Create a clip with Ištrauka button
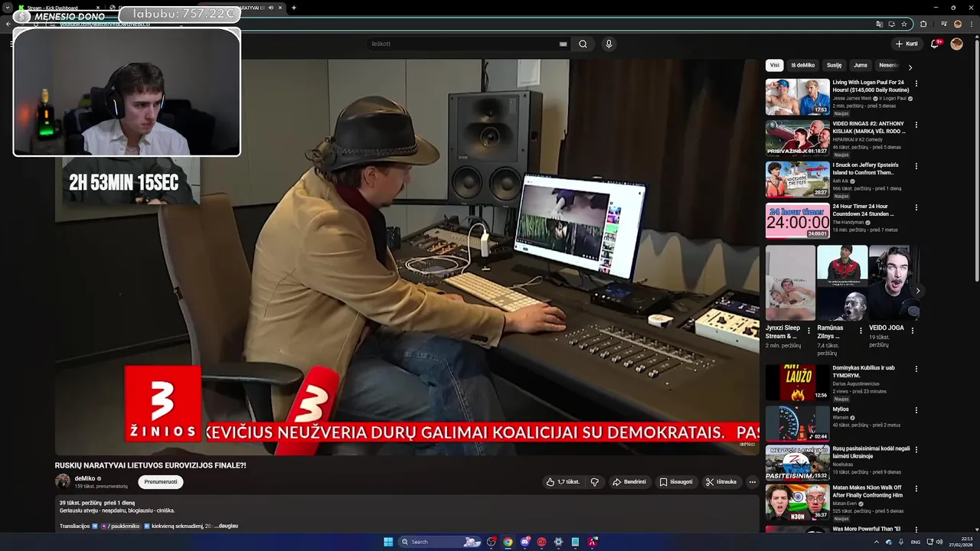Viewport: 980px width, 551px height. (x=721, y=482)
